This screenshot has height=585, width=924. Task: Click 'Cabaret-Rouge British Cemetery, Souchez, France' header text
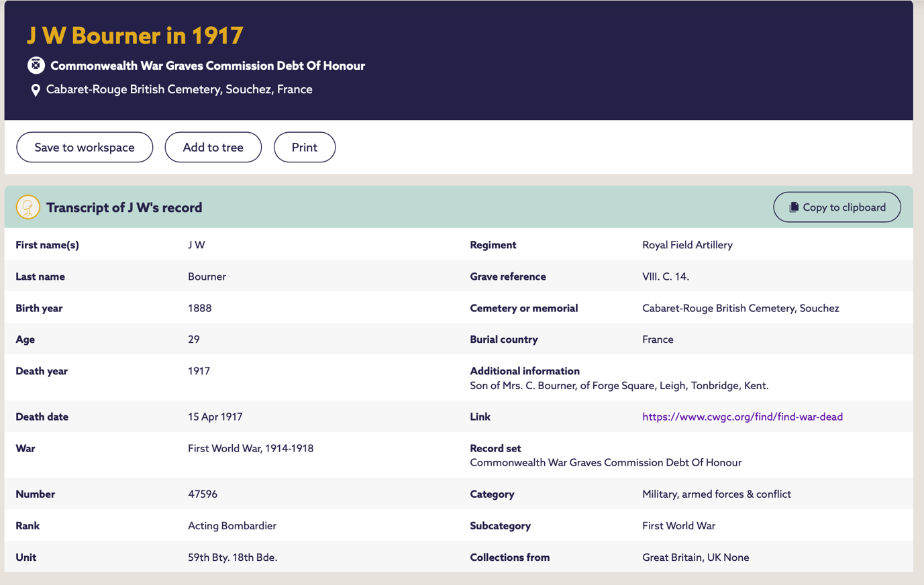click(x=179, y=89)
